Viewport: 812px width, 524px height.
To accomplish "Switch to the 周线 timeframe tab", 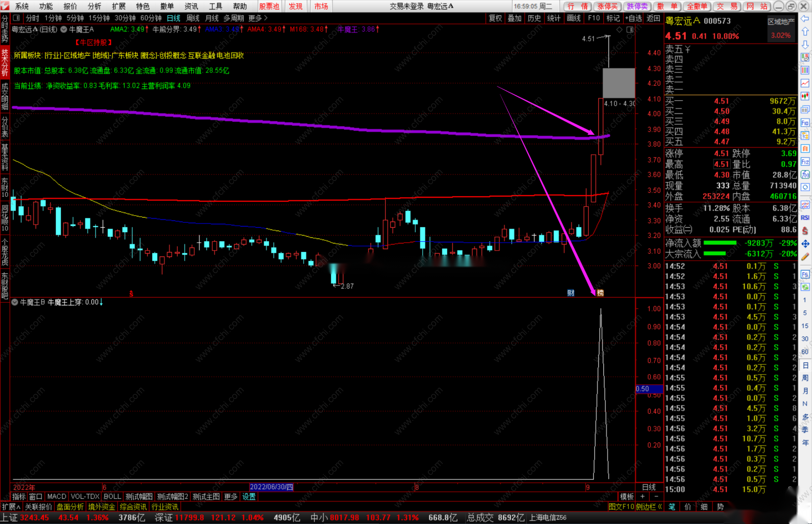I will (192, 18).
